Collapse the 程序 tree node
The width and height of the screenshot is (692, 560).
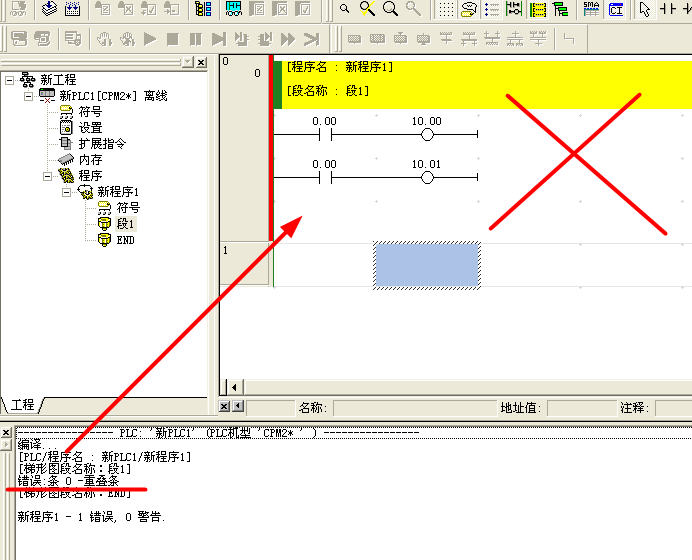tap(46, 176)
